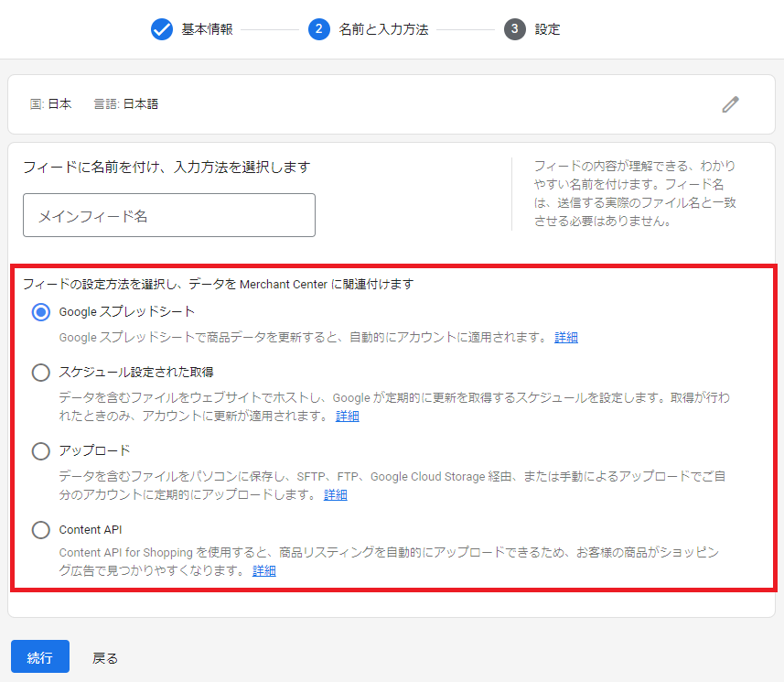Click heading フィードに名前を付け、入力方法を選択します
The width and height of the screenshot is (784, 682).
(x=167, y=168)
